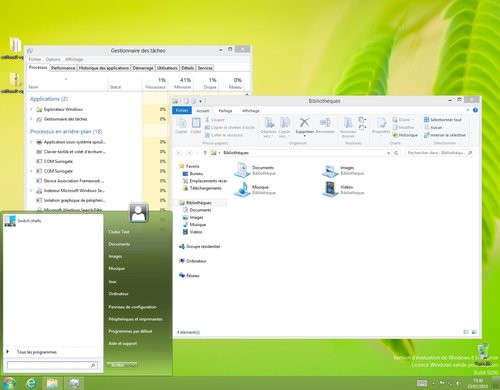This screenshot has height=390, width=500.
Task: Click the help question-mark icon in Explorer
Action: [475, 110]
